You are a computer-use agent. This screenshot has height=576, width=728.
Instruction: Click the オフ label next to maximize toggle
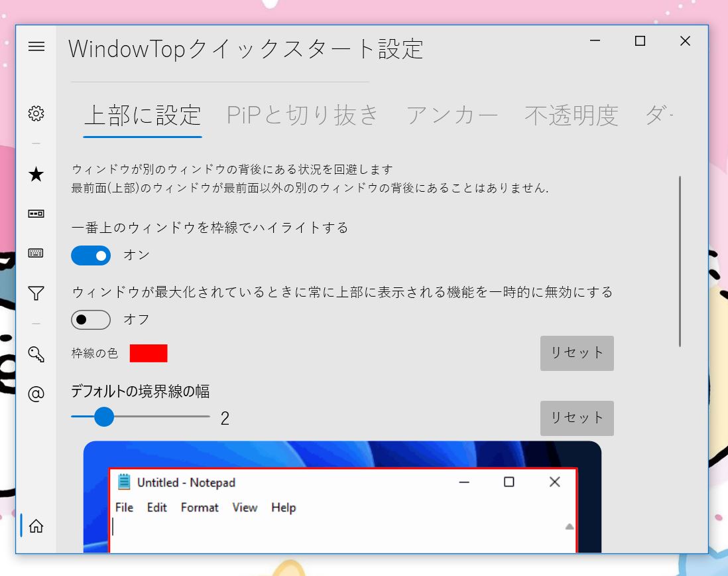[137, 320]
